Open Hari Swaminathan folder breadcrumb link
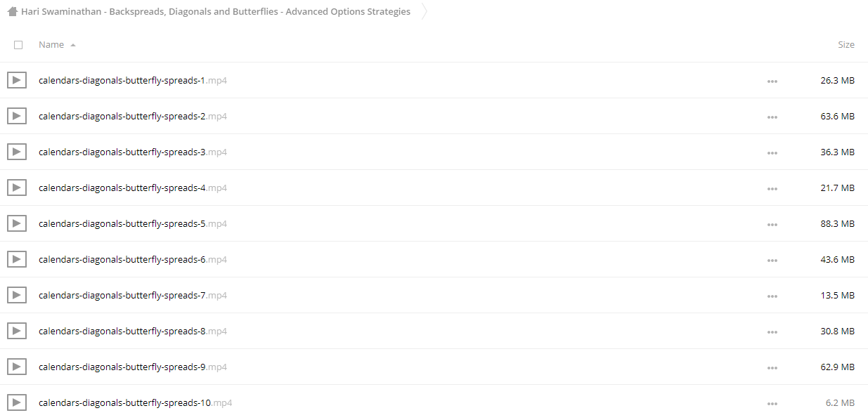The image size is (868, 420). (x=216, y=12)
